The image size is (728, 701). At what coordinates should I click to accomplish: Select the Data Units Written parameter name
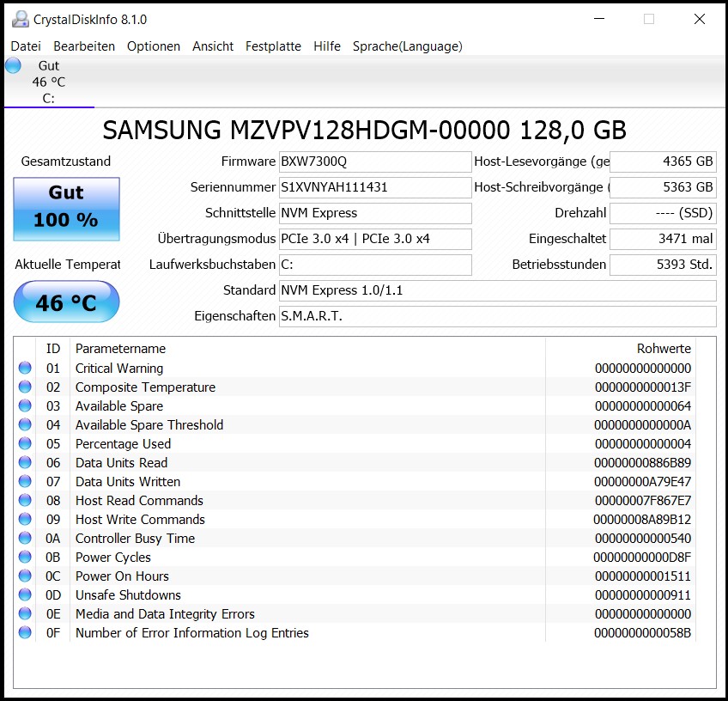128,482
